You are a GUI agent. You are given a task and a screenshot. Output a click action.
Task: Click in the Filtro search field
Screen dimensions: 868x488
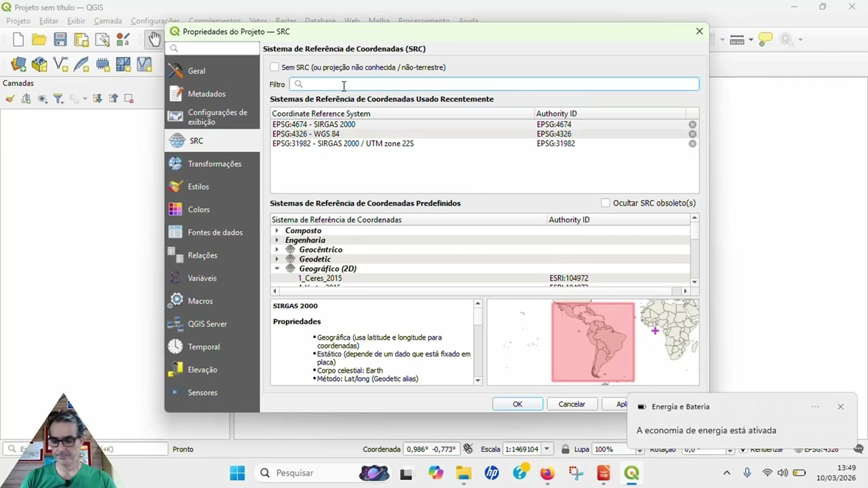coord(494,84)
